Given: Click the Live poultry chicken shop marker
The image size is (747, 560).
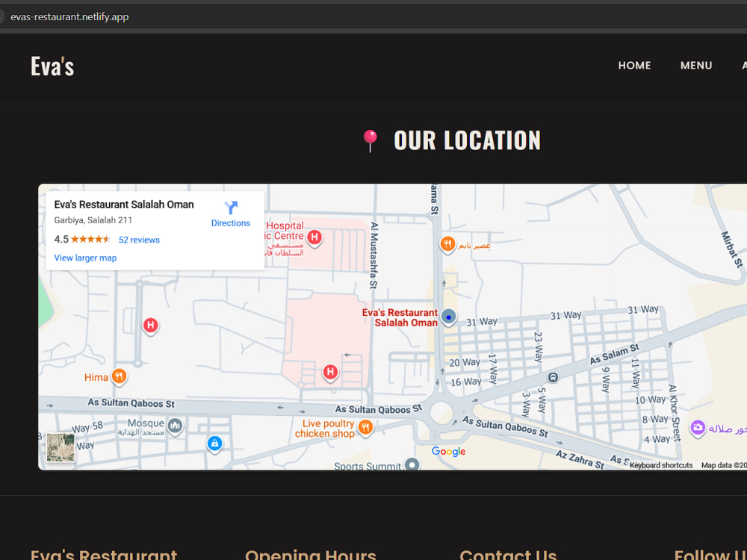Looking at the screenshot, I should tap(365, 427).
